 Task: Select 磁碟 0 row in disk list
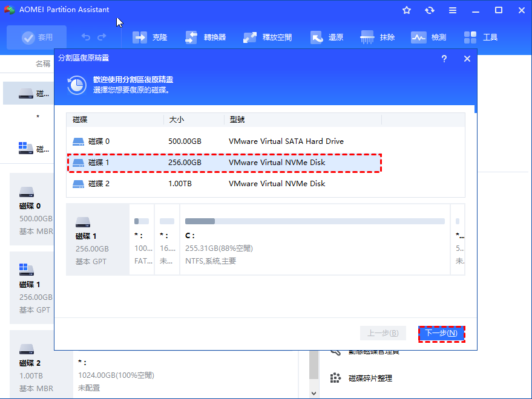click(265, 141)
